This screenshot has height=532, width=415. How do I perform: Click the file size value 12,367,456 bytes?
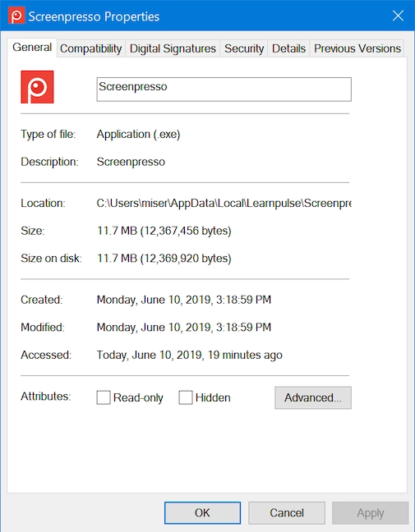(164, 231)
